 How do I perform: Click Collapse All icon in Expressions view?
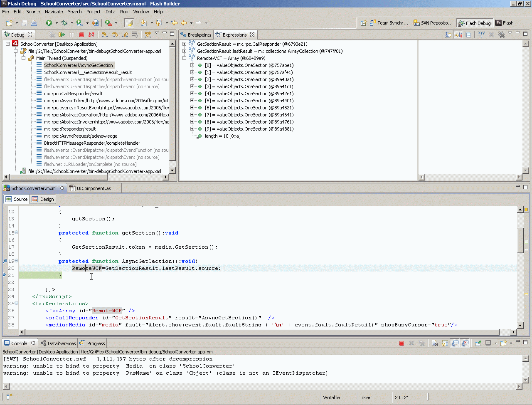(468, 35)
